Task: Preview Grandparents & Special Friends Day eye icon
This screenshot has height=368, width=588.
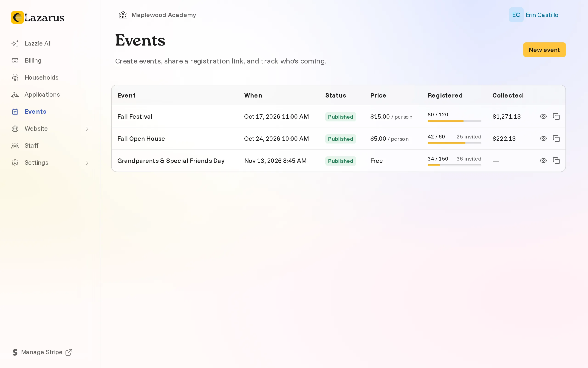Action: point(543,161)
